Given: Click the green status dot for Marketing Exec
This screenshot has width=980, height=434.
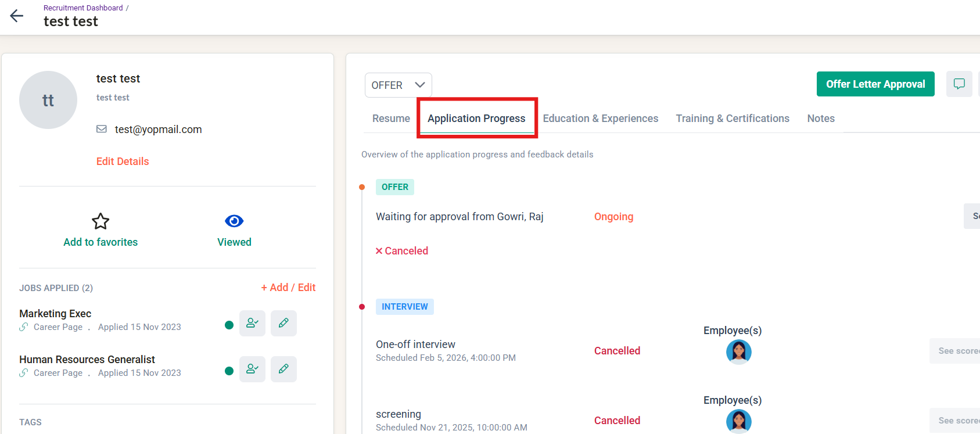Looking at the screenshot, I should tap(229, 325).
